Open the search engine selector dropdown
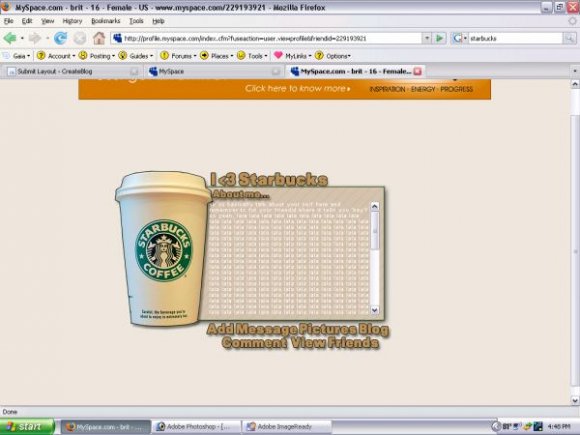 pos(459,38)
